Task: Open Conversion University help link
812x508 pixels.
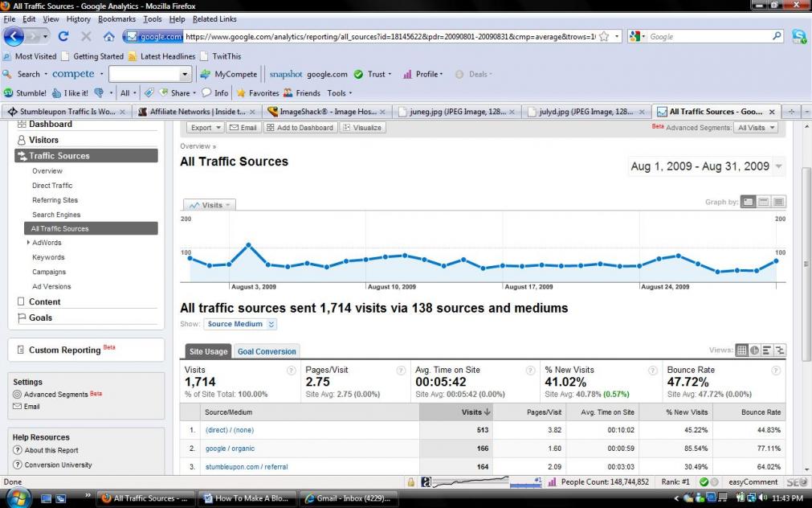Action: coord(58,465)
